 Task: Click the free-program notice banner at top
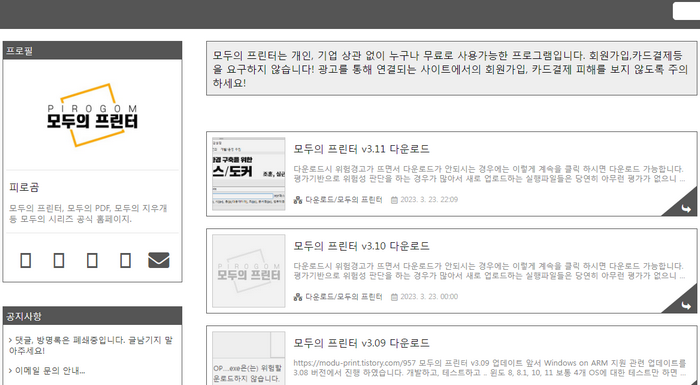coord(451,68)
